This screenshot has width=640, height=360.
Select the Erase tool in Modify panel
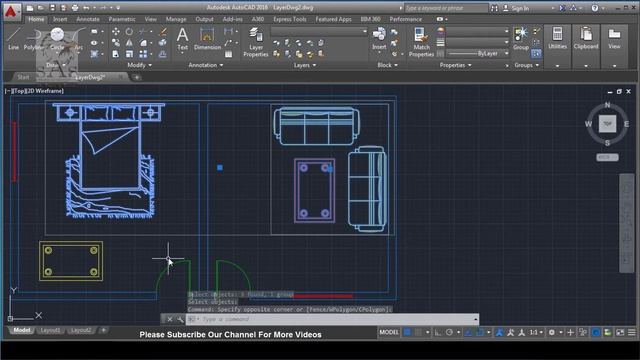(x=162, y=31)
